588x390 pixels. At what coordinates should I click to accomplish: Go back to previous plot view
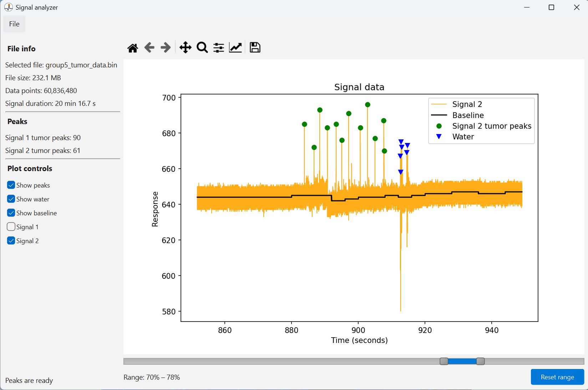149,47
